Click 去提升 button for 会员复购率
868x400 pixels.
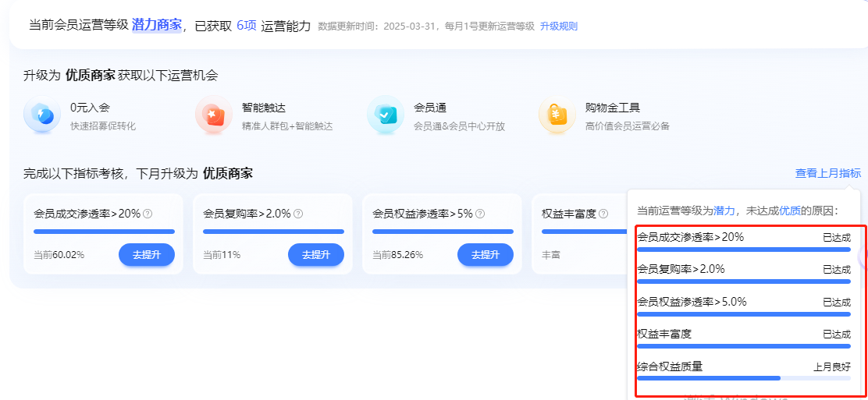coord(316,254)
